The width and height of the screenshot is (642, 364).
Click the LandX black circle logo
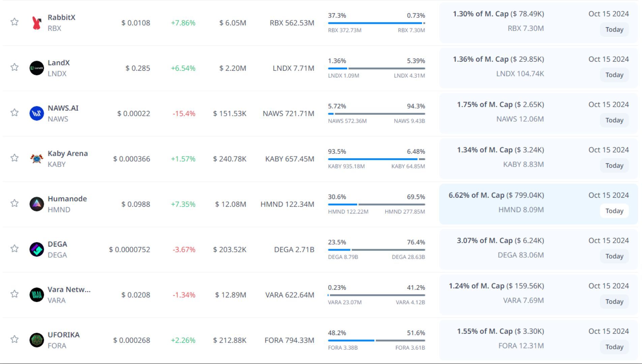point(36,68)
